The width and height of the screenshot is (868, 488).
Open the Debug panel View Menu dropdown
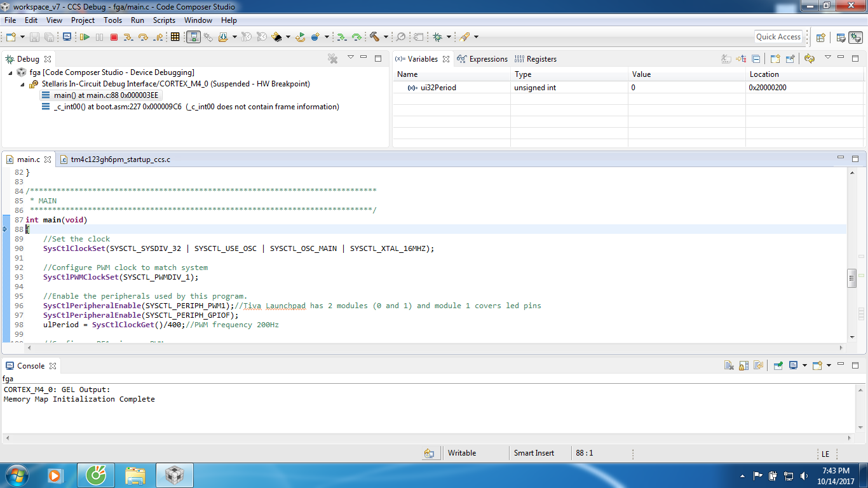350,58
